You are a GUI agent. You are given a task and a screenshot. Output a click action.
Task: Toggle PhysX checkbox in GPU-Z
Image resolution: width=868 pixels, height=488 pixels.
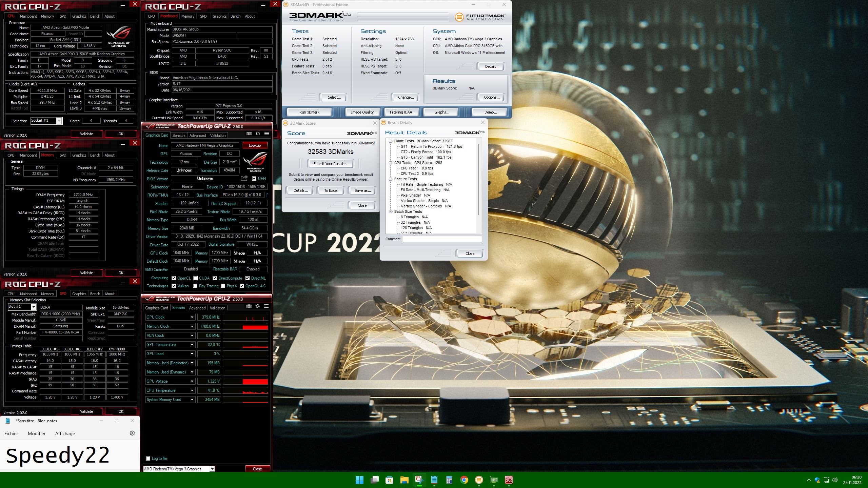[x=223, y=286]
